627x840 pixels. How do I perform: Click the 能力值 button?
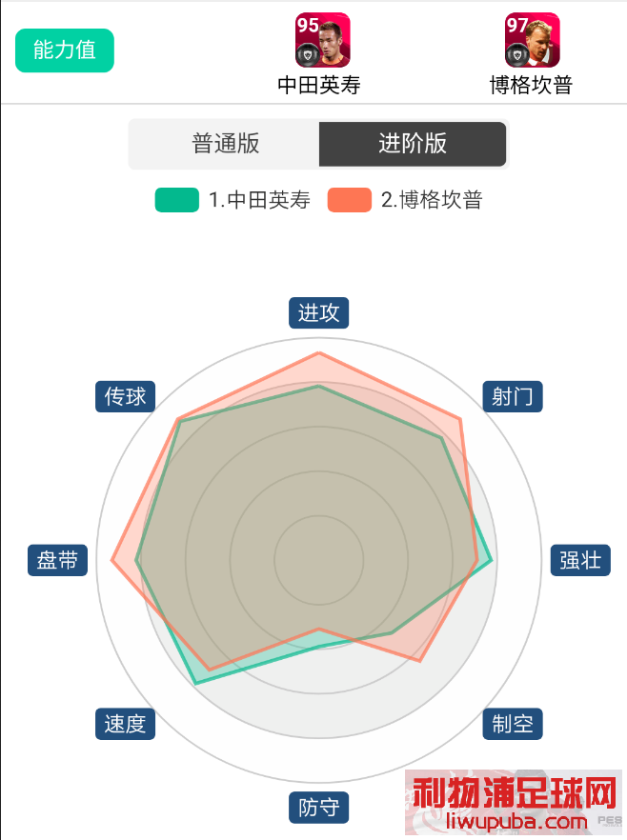64,50
